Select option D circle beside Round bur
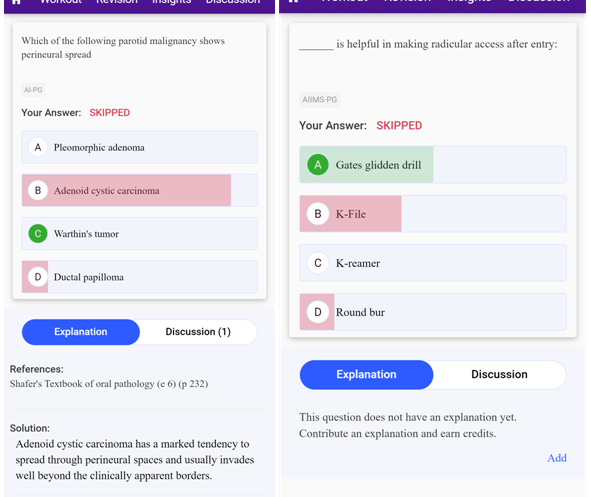The width and height of the screenshot is (591, 497). coord(318,312)
